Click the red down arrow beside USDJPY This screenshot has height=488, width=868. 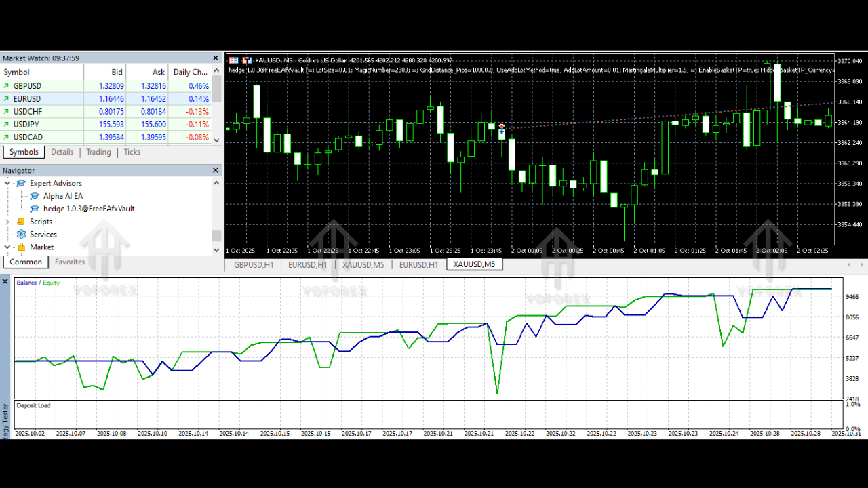(7, 124)
